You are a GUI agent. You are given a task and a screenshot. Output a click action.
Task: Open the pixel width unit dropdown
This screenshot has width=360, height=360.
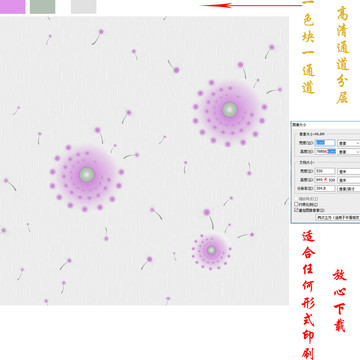pos(349,143)
